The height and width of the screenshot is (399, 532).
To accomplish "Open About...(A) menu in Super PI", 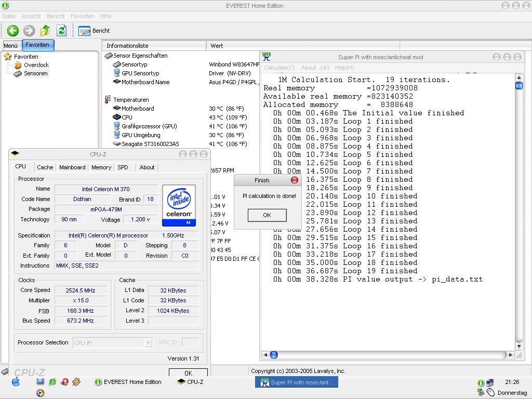I will pos(315,68).
